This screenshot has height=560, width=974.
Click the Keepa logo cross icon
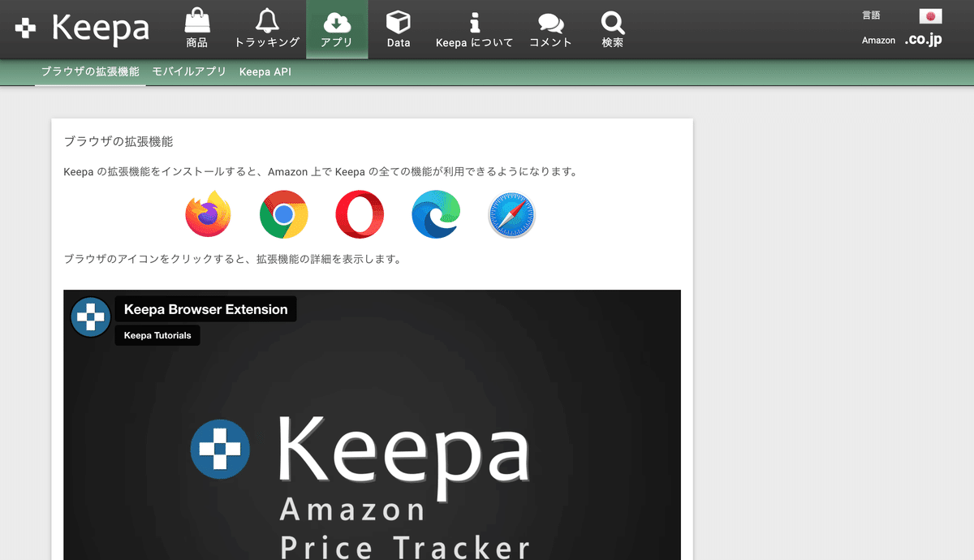[x=25, y=28]
